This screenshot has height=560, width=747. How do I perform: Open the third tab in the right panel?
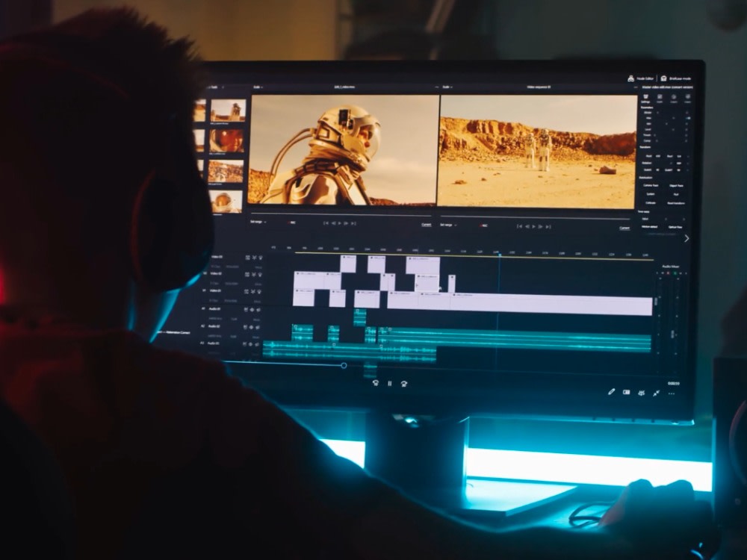pyautogui.click(x=674, y=99)
